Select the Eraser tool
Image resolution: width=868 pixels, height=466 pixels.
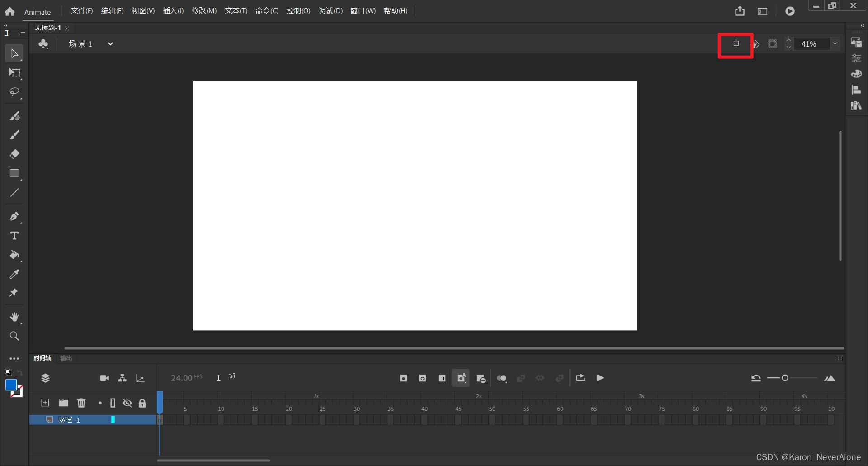[x=14, y=154]
